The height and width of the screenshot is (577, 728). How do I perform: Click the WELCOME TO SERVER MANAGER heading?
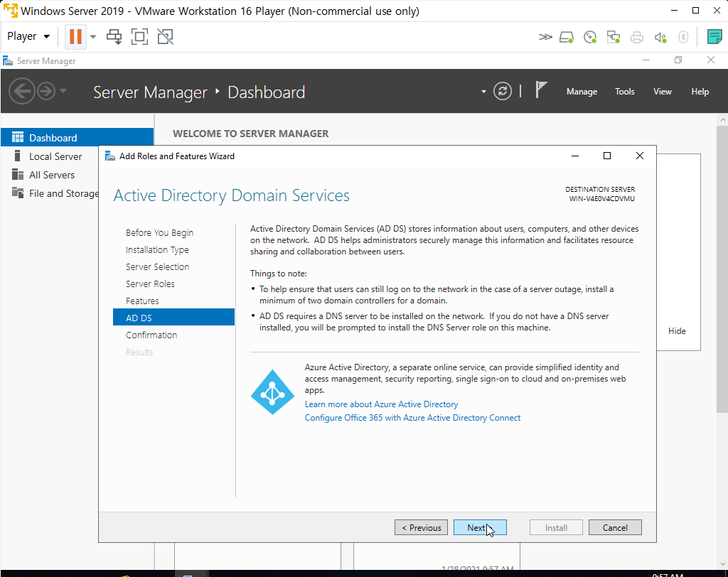point(251,134)
